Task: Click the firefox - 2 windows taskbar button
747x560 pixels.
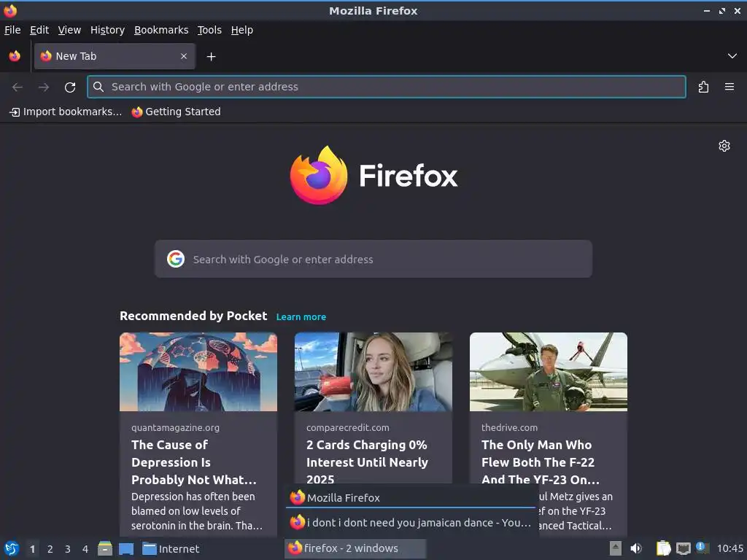Action: pos(355,548)
